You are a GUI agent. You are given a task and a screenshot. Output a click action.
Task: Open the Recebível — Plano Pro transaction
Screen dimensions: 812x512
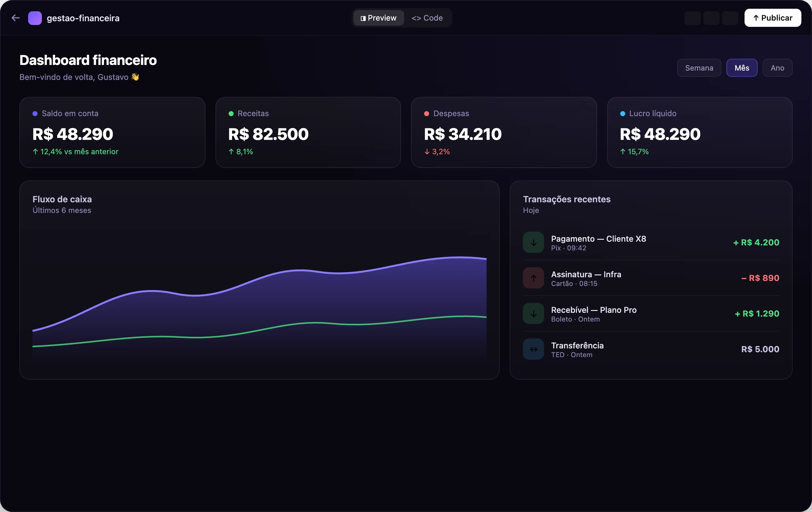tap(651, 313)
